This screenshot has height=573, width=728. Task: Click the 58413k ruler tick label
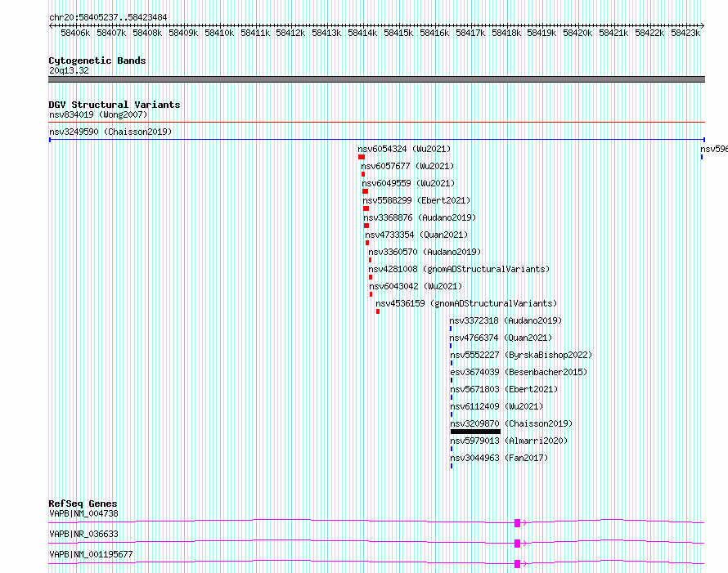coord(326,33)
